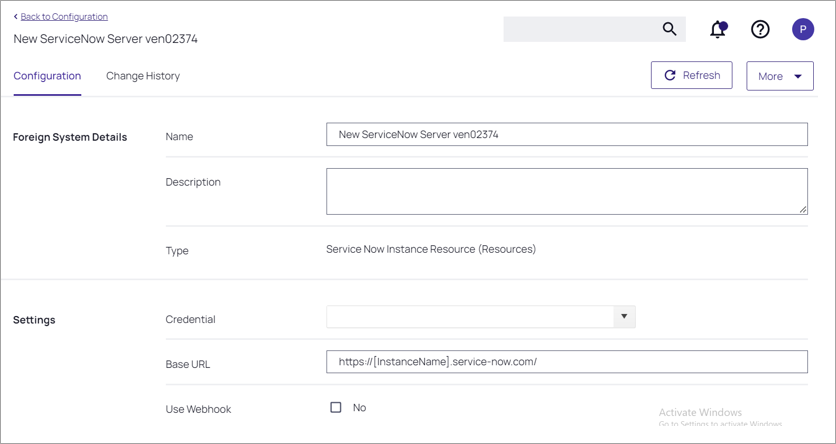The height and width of the screenshot is (444, 836).
Task: Click the Name field label
Action: point(179,136)
